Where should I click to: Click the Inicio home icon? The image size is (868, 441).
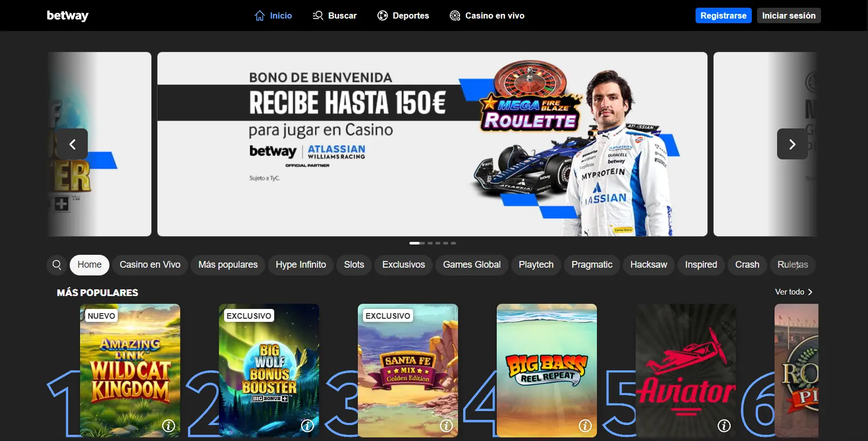(x=260, y=15)
